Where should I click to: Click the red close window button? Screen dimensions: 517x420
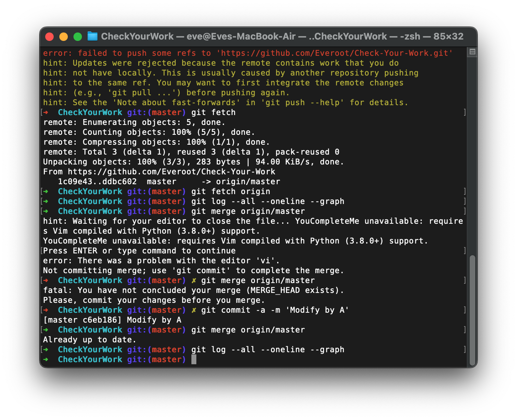point(49,37)
